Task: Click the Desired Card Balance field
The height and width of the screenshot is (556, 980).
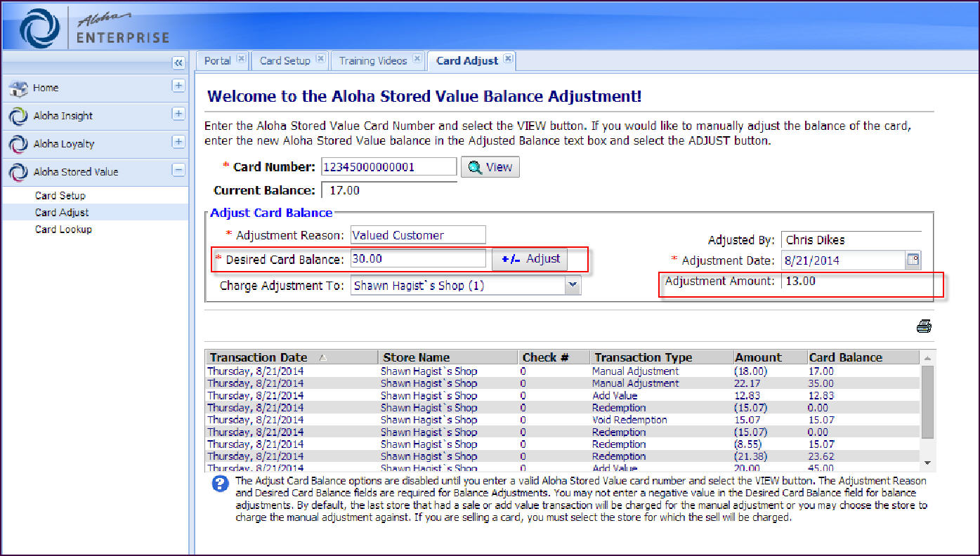Action: [418, 259]
